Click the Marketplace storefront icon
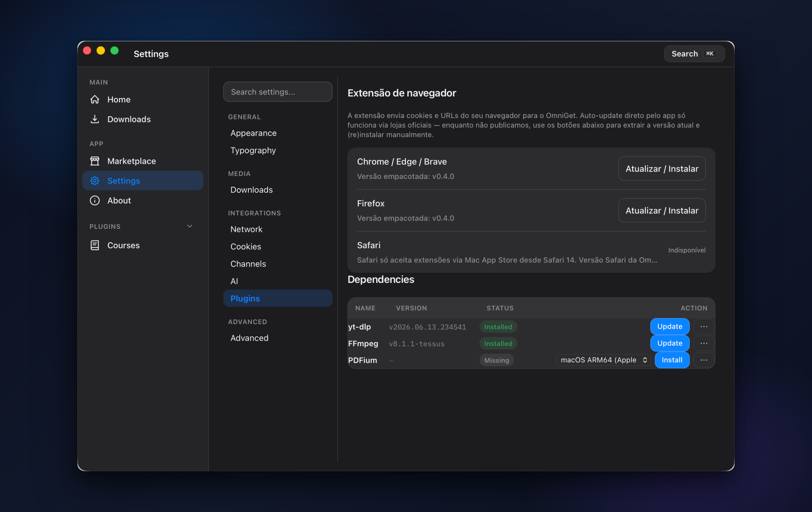Image resolution: width=812 pixels, height=512 pixels. (95, 161)
